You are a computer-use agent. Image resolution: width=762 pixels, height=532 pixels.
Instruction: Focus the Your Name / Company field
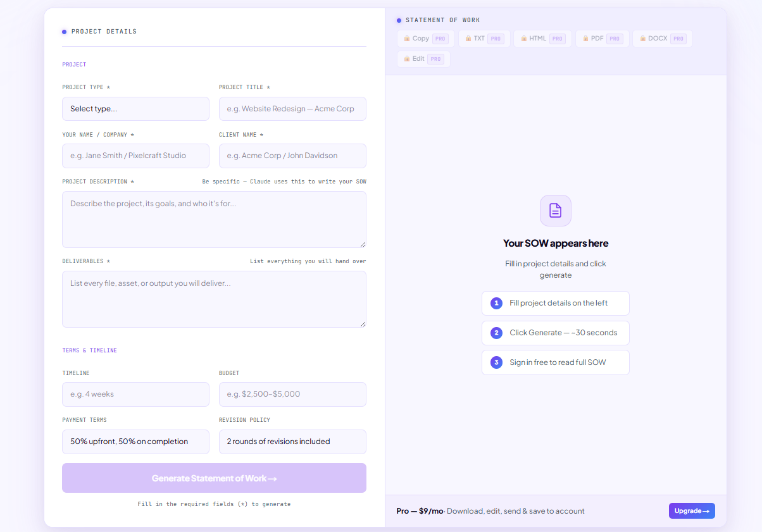click(135, 156)
